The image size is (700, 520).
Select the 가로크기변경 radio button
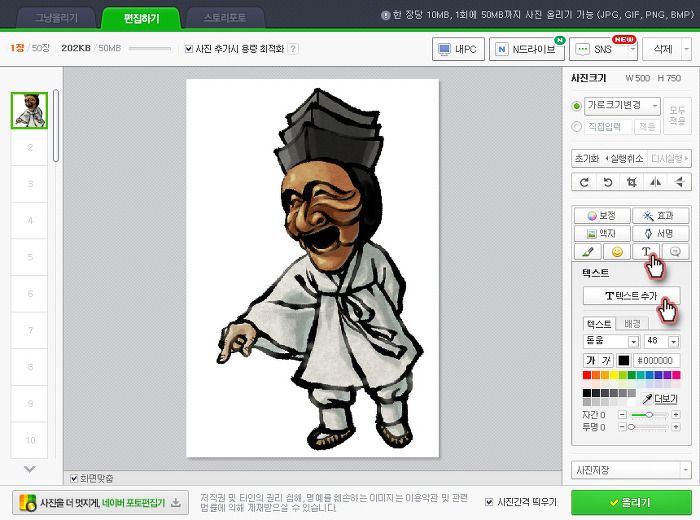coord(576,106)
